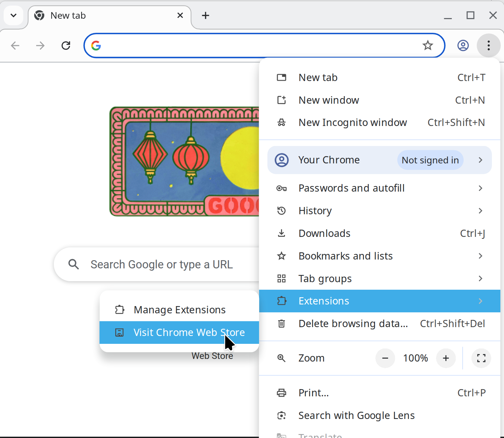Viewport: 504px width, 438px height.
Task: Open the tab search dropdown arrow
Action: [13, 15]
